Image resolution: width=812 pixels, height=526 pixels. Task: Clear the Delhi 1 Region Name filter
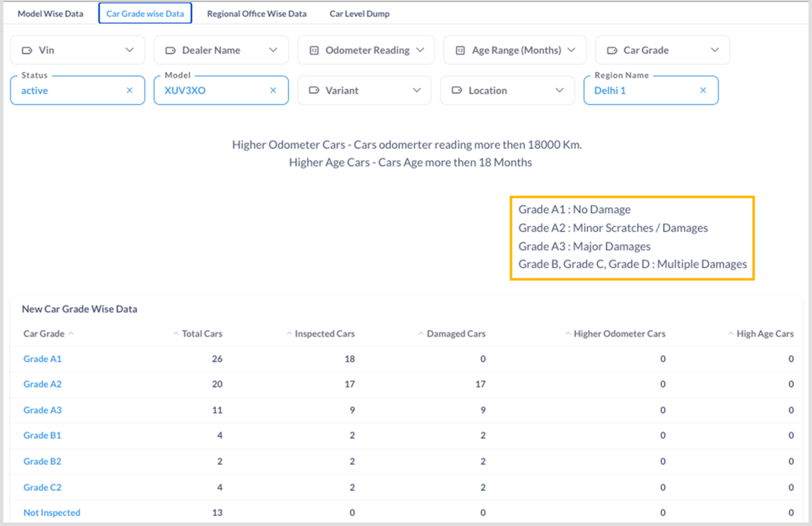coord(703,90)
